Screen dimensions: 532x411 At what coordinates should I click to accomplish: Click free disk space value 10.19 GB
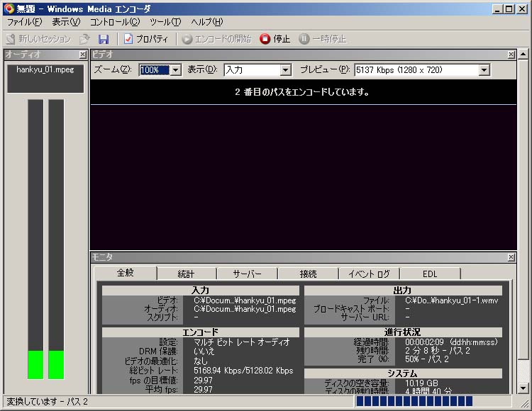click(421, 383)
